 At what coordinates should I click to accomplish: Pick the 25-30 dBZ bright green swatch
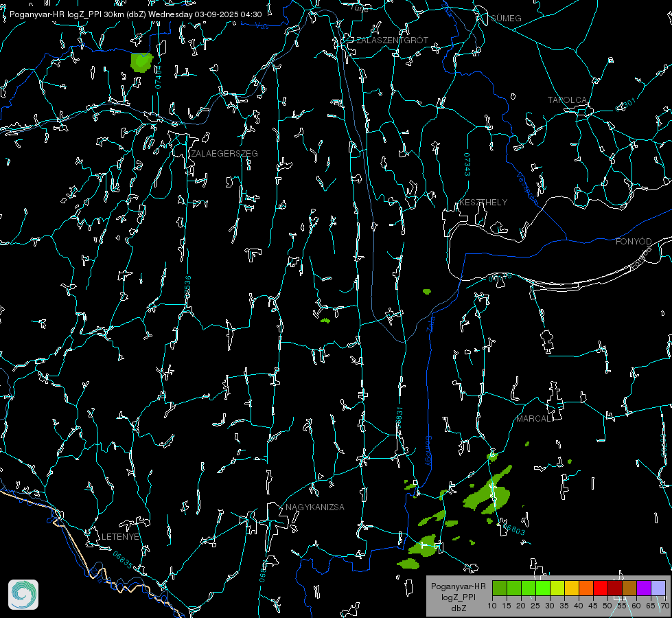point(543,588)
